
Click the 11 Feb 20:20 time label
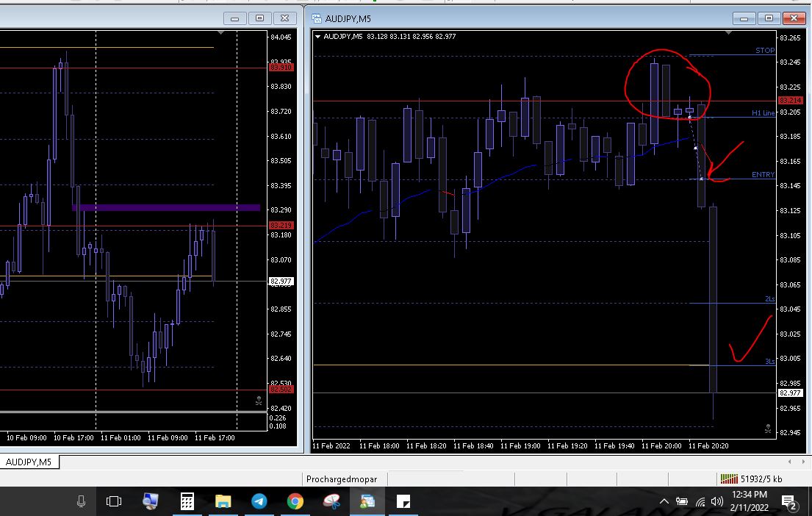pos(708,445)
